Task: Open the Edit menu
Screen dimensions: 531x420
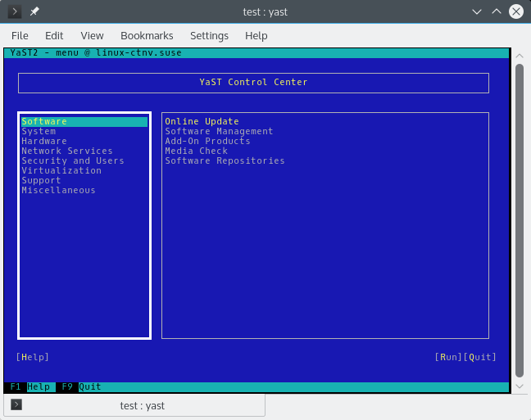Action: coord(54,35)
